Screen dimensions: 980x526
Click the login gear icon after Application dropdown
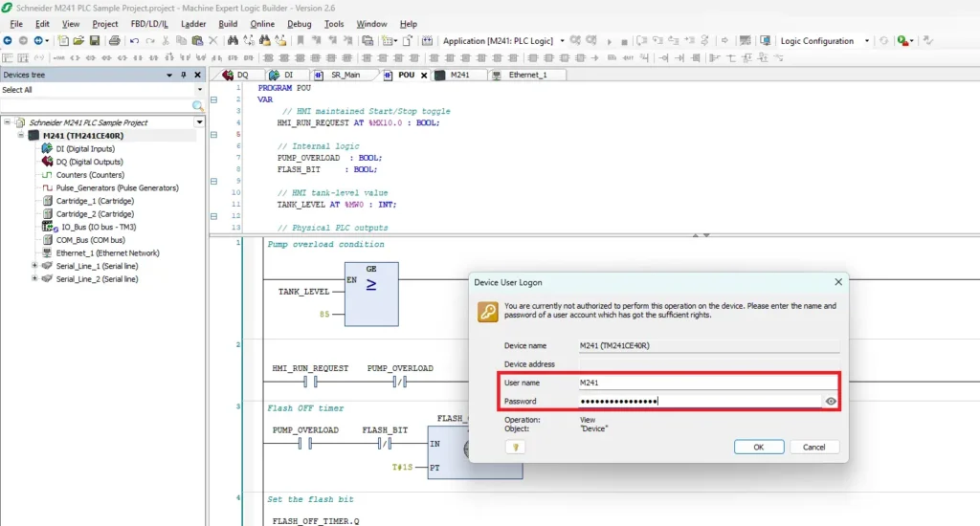click(575, 40)
